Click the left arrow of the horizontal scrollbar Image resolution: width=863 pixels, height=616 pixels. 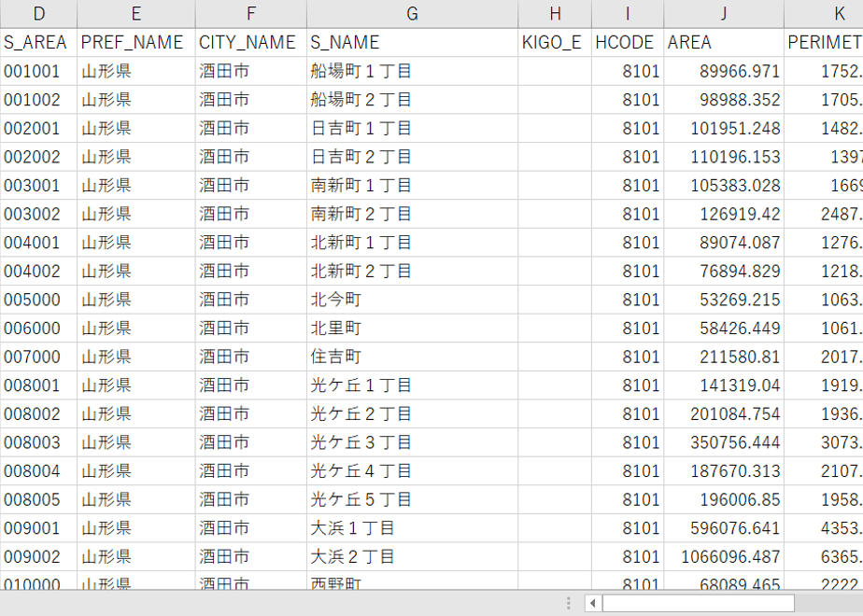pos(593,603)
